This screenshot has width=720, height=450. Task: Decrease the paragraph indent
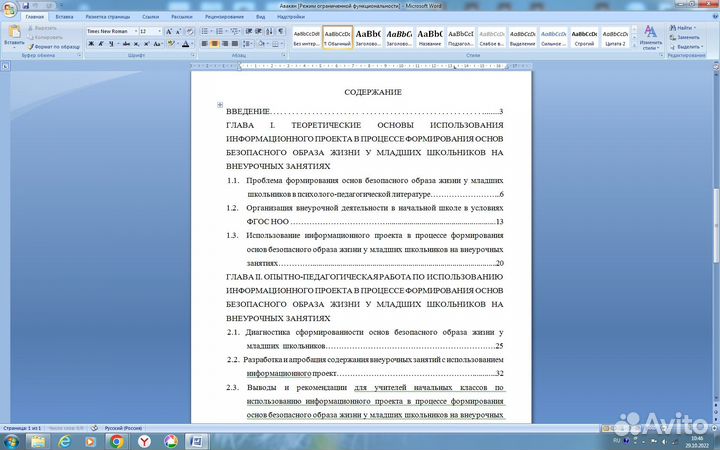[x=249, y=31]
